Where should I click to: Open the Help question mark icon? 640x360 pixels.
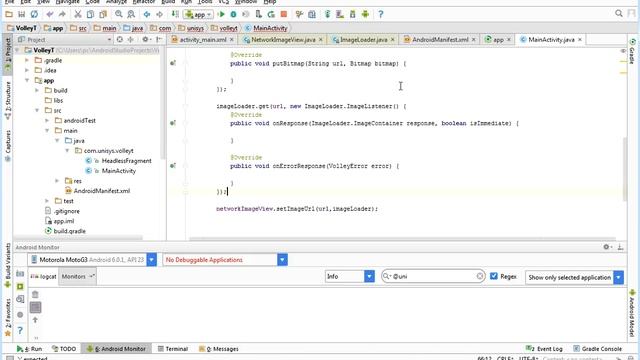(x=380, y=14)
